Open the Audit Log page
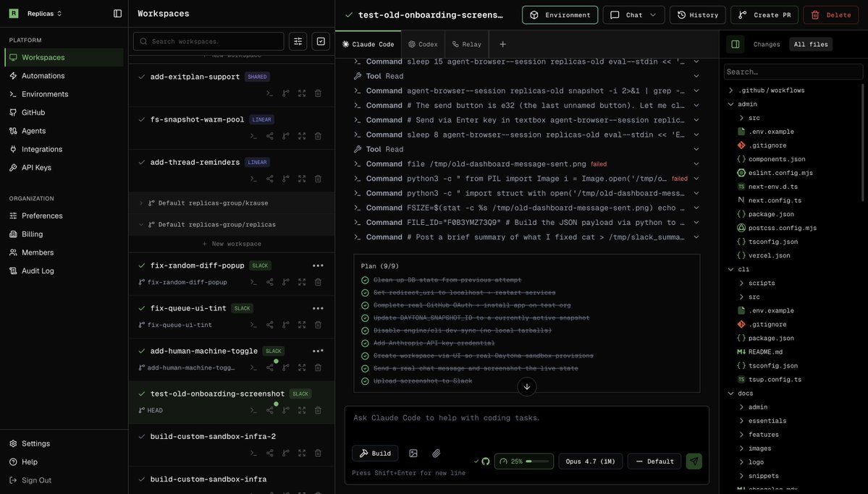This screenshot has height=494, width=868. tap(64, 271)
